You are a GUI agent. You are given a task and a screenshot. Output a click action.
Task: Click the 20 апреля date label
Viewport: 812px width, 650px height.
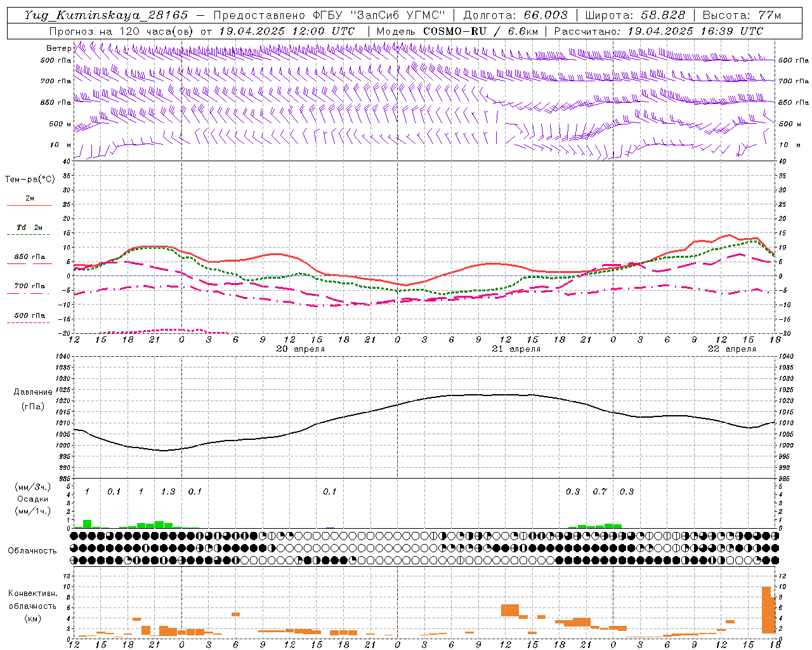coord(301,349)
